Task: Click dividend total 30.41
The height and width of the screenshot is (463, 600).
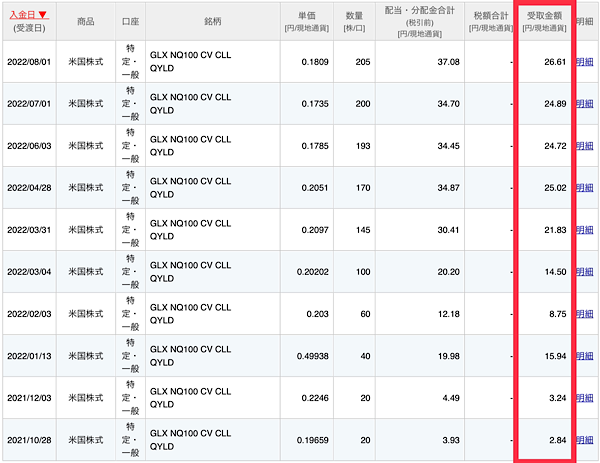Action: tap(448, 230)
